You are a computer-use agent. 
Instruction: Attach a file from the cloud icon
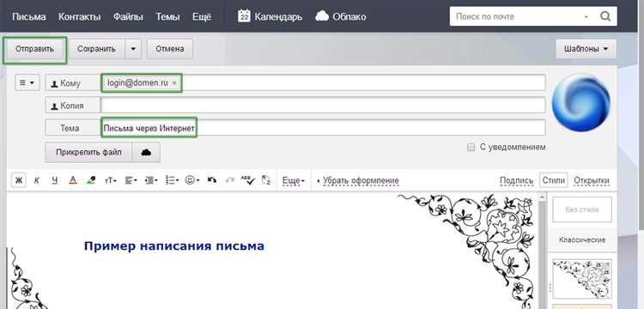tap(146, 152)
